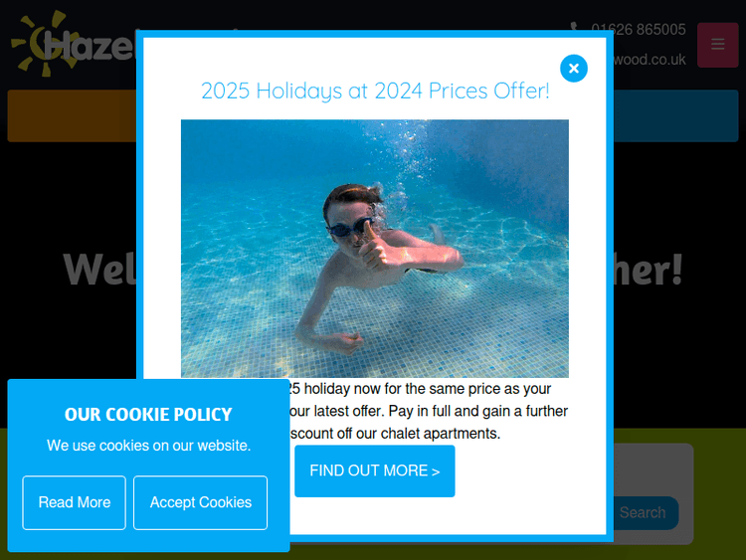Click the dimmed Welcome heading
This screenshot has height=560, width=746.
[99, 270]
